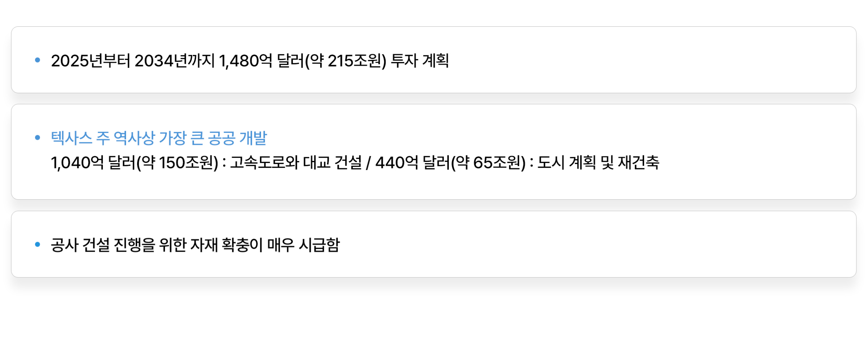Click the (약 215조원) conversion text

[x=346, y=61]
